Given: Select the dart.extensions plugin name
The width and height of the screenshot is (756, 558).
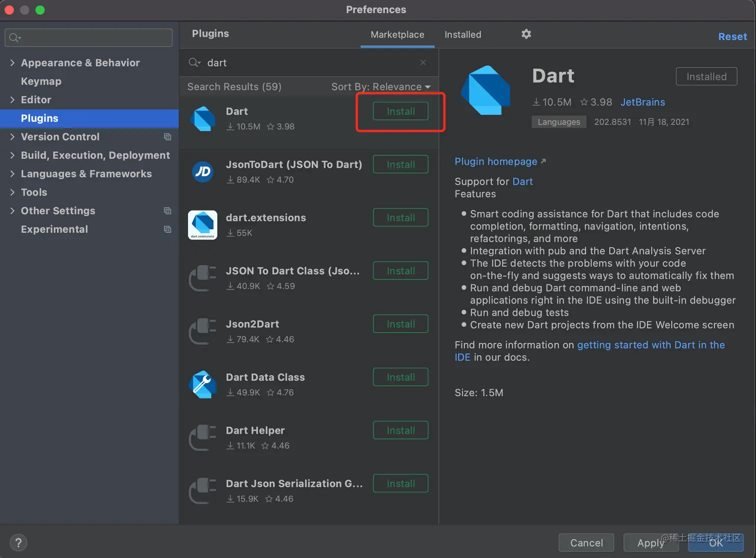Looking at the screenshot, I should coord(266,217).
